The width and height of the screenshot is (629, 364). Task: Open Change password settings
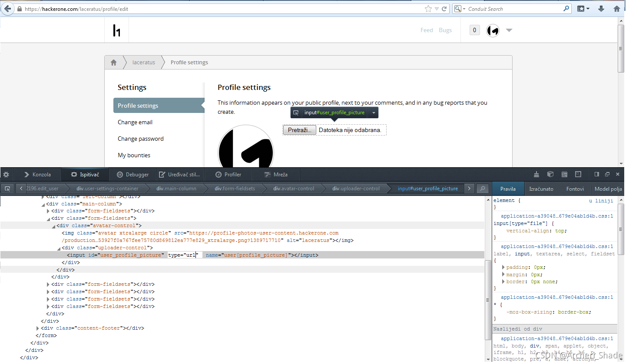coord(141,139)
